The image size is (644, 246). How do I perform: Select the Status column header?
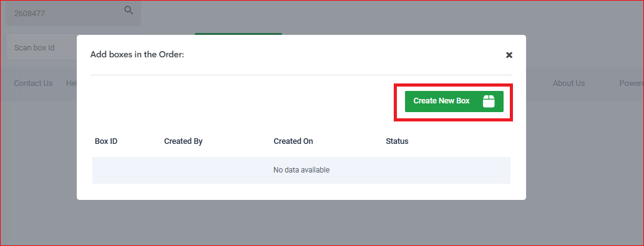coord(397,141)
